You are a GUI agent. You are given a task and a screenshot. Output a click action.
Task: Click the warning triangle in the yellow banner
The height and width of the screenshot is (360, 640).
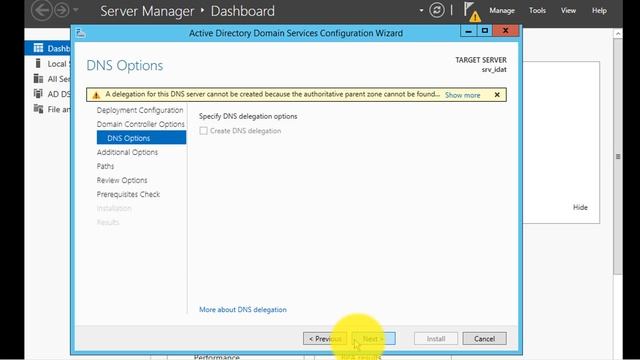click(x=96, y=95)
